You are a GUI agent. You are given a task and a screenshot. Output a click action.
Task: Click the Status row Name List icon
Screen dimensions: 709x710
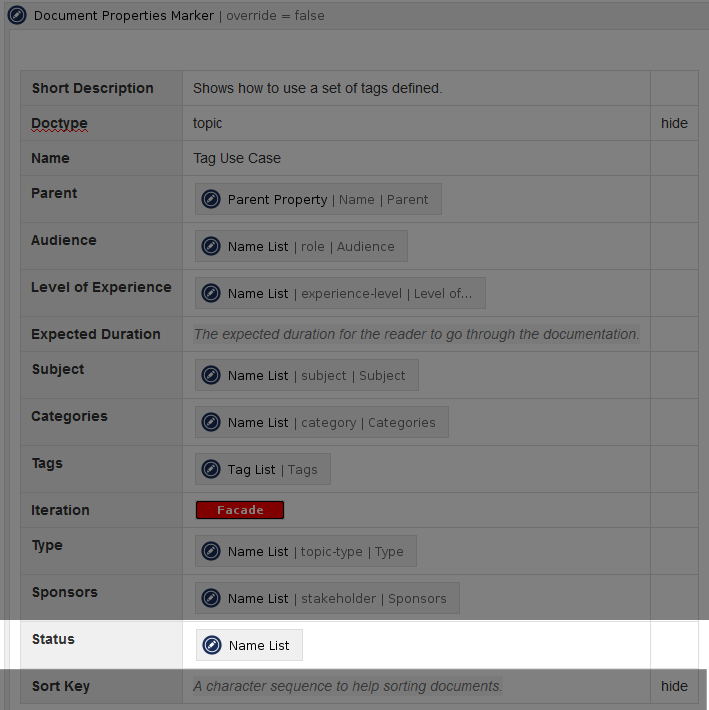[212, 645]
